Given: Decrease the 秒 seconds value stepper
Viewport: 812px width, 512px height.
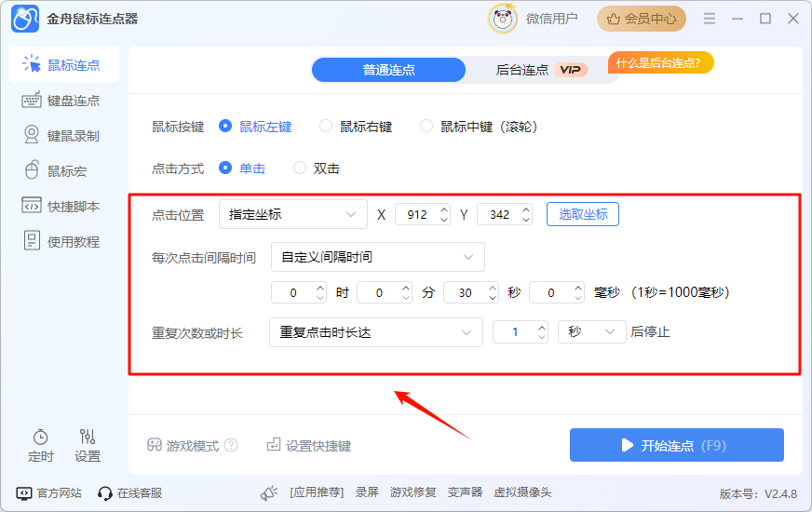Looking at the screenshot, I should click(493, 298).
